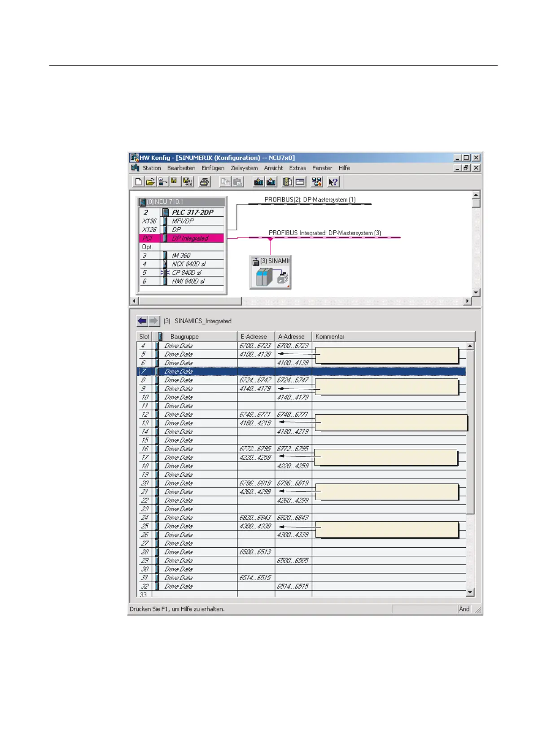Click the station view scroll-down arrow
Screen dimensions: 534x756
tap(476, 293)
